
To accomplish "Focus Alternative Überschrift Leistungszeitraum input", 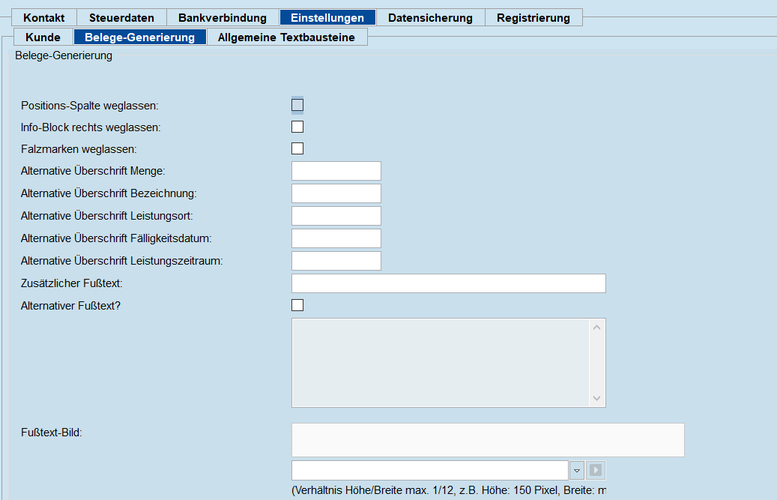I will (x=336, y=261).
